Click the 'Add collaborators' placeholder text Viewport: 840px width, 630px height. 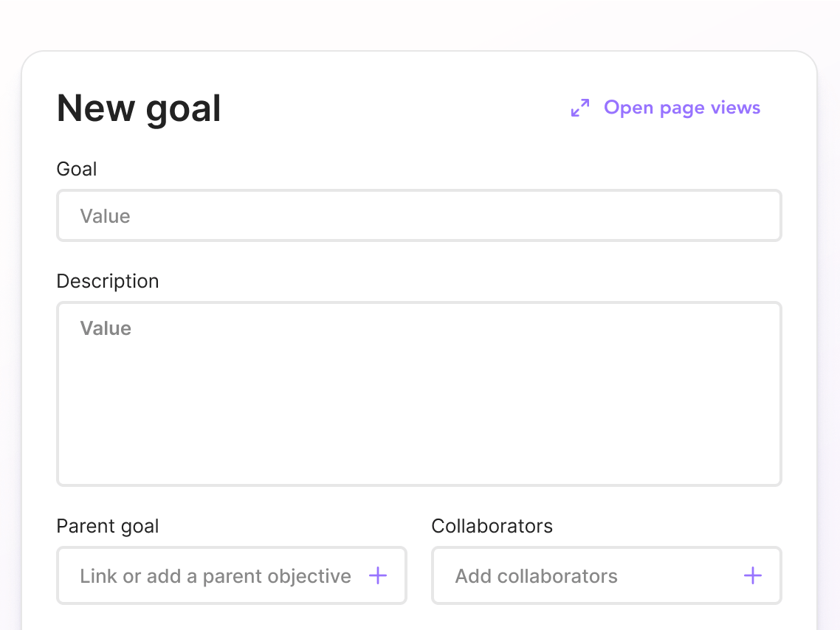(536, 576)
